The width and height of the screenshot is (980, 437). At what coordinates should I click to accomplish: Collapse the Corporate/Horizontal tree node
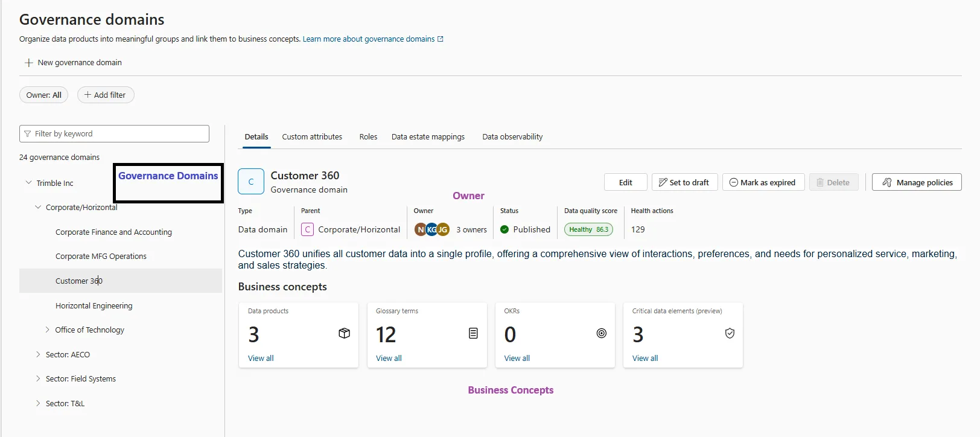38,207
